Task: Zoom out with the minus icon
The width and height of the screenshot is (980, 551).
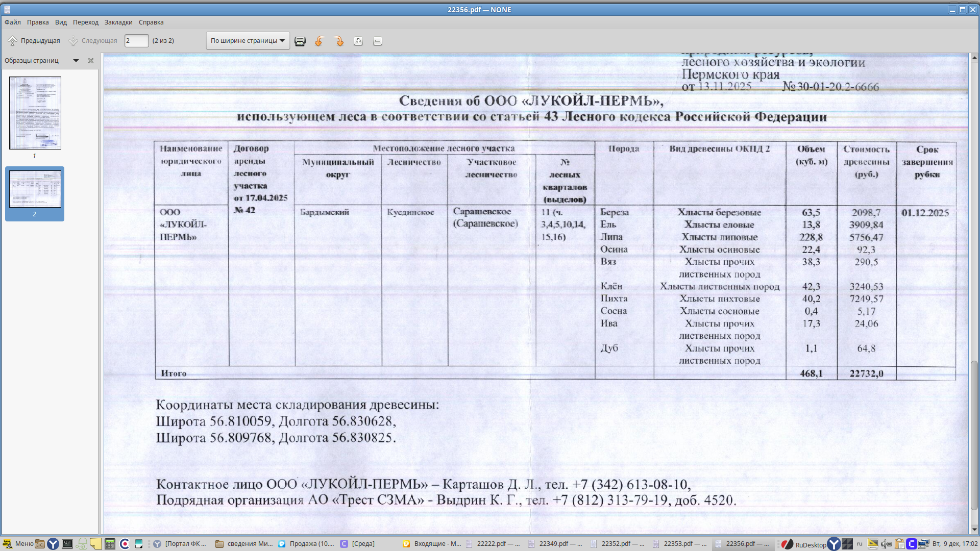Action: [378, 41]
